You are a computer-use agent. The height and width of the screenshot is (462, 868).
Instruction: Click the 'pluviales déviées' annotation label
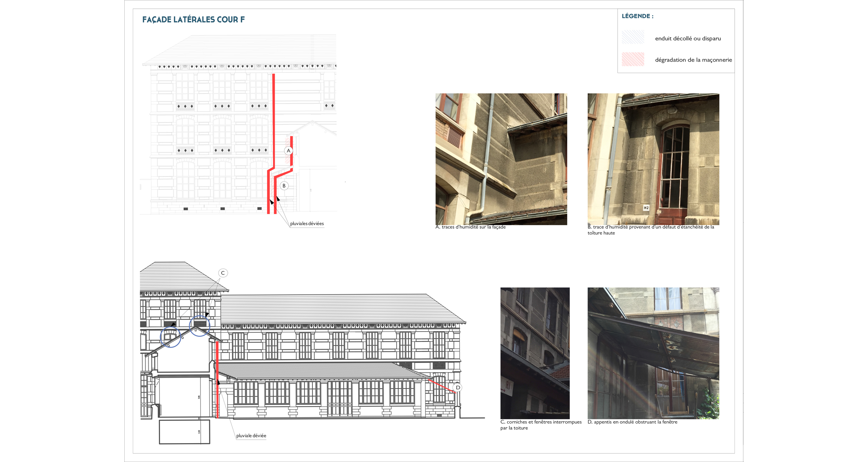(307, 224)
